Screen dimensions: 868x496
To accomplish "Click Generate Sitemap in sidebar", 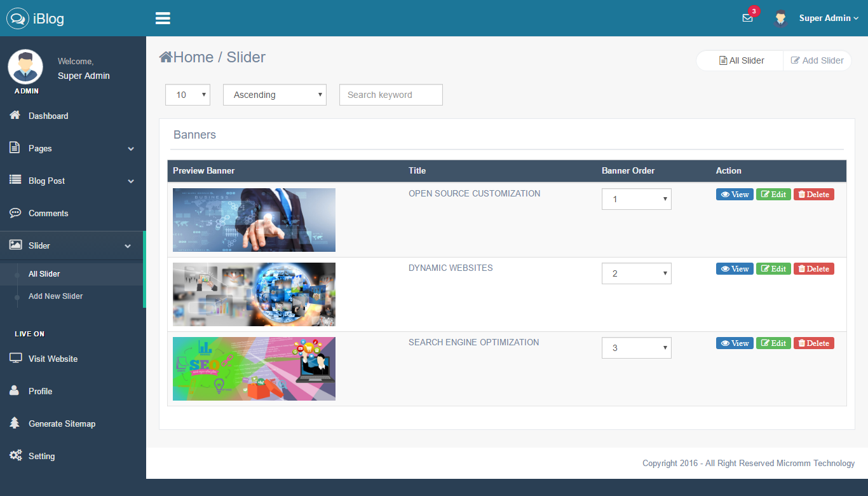I will 62,424.
